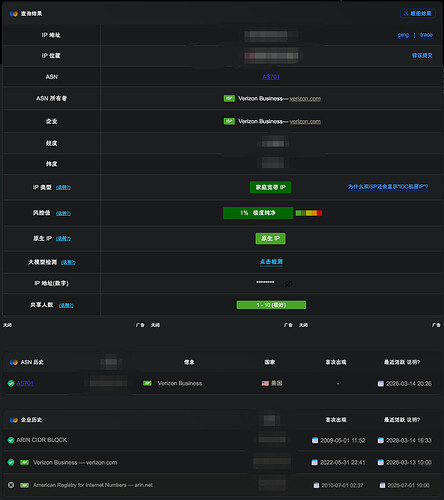Open verizon.com link in ASN owner row
This screenshot has height=500, width=444.
pyautogui.click(x=305, y=99)
